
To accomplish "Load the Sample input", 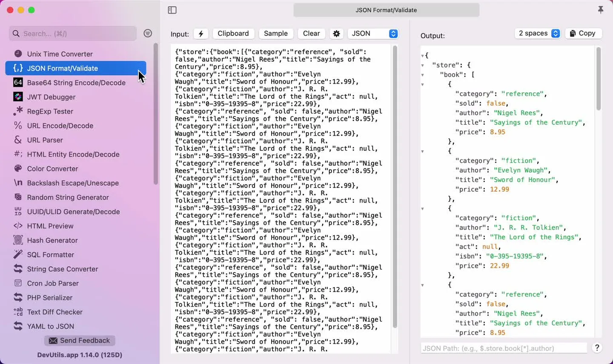I will [x=276, y=34].
